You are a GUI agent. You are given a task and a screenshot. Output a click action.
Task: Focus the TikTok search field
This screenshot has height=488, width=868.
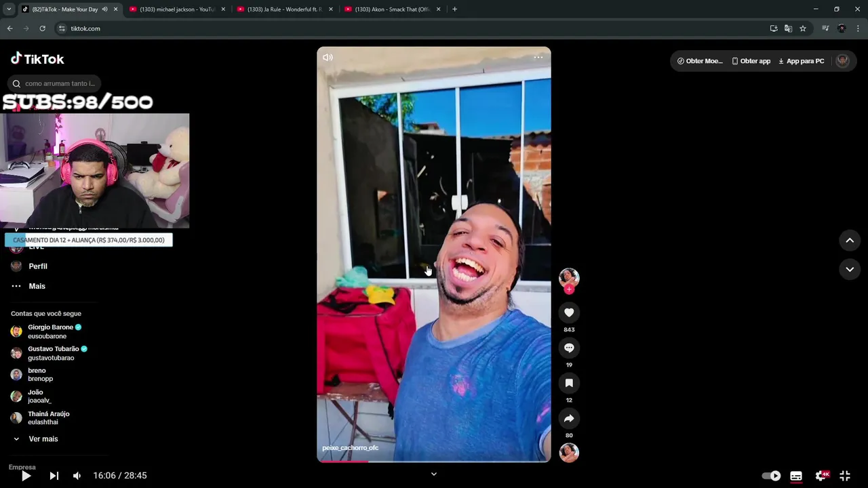(x=54, y=83)
